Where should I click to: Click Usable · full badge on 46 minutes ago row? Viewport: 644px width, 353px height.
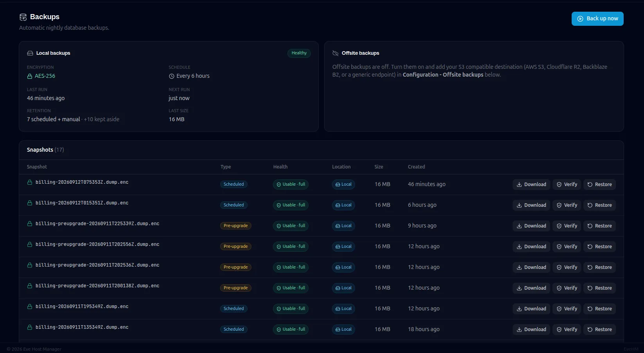(291, 185)
